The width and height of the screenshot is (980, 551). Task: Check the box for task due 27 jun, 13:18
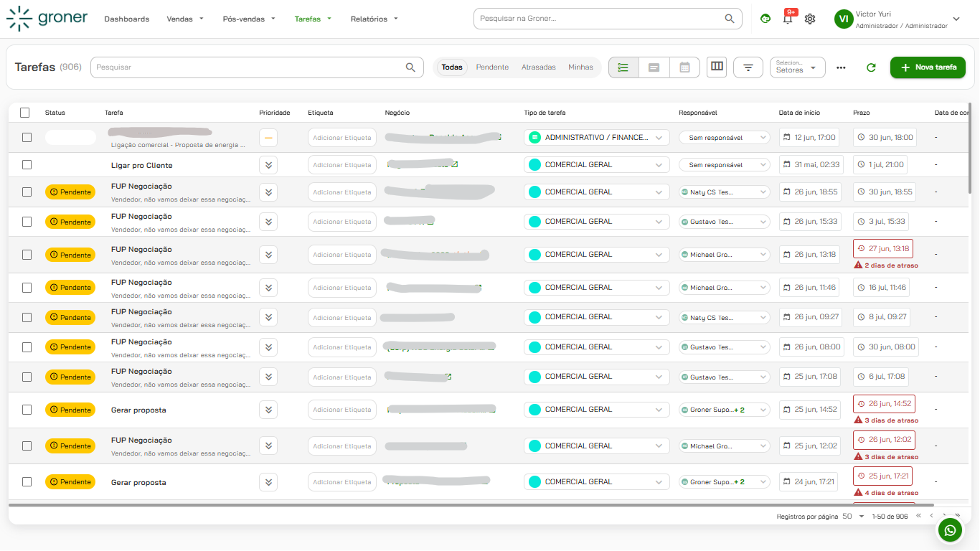[x=27, y=255]
